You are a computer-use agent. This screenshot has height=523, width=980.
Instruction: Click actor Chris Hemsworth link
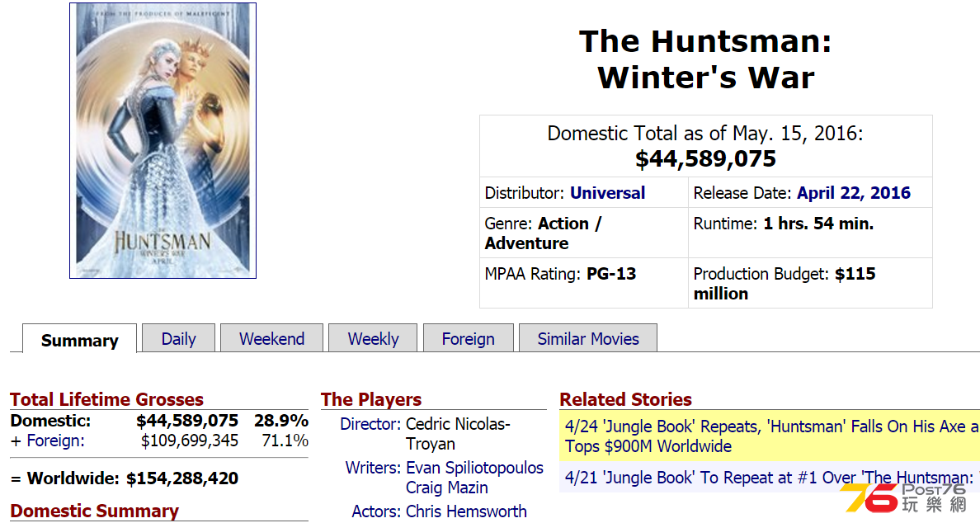(x=466, y=511)
